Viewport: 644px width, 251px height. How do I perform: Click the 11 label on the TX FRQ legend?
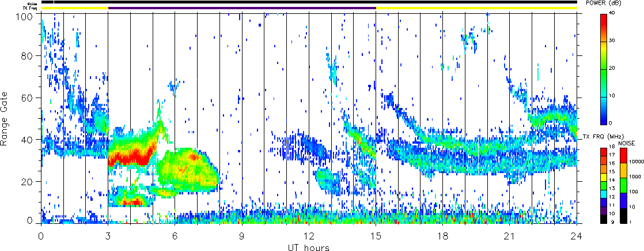611,206
